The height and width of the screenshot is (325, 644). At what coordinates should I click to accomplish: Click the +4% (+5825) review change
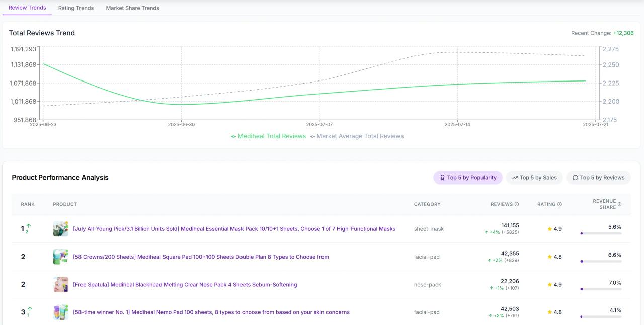click(x=502, y=232)
